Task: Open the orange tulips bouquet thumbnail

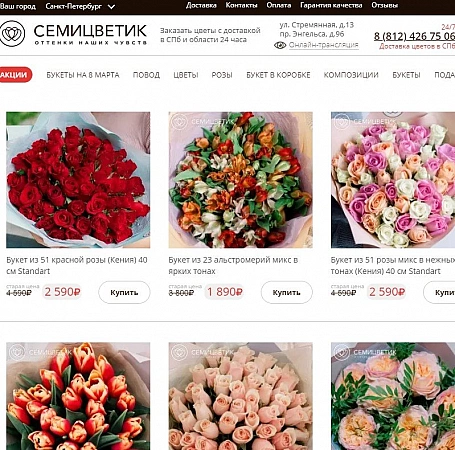Action: pos(78,396)
